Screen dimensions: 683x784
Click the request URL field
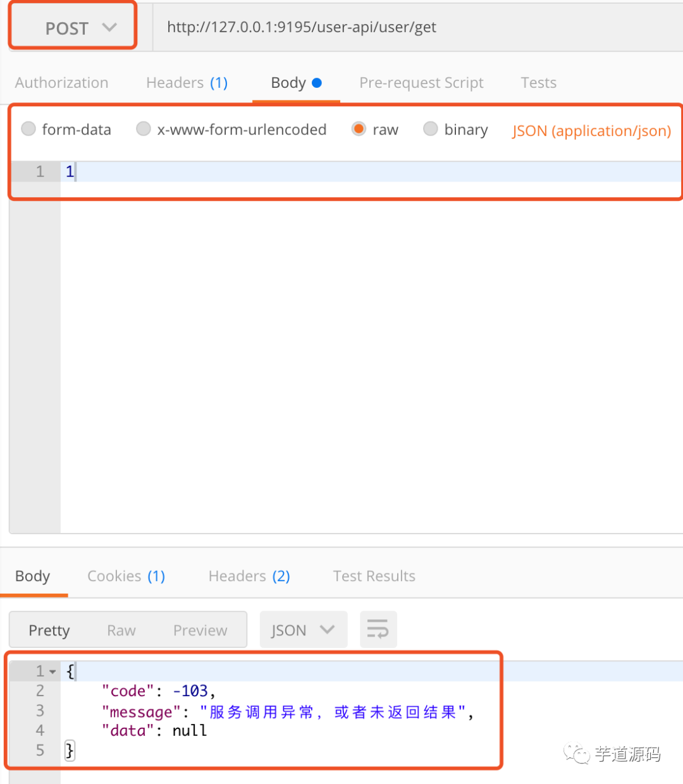(418, 27)
